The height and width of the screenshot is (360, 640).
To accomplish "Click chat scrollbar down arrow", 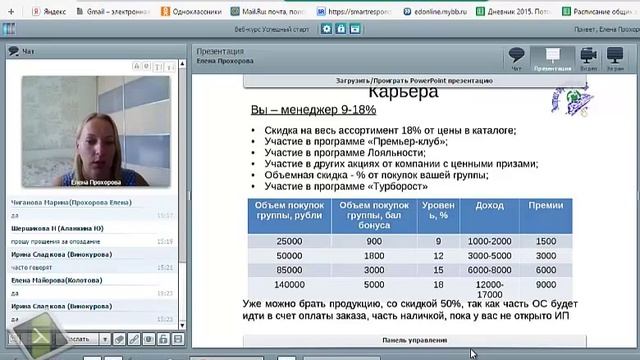I will pyautogui.click(x=182, y=325).
